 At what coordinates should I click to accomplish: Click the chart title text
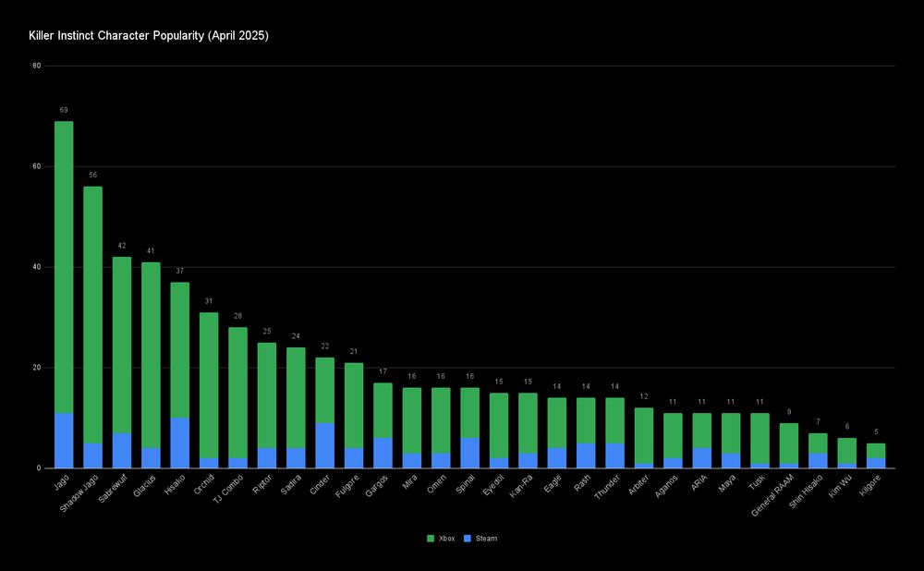point(148,35)
